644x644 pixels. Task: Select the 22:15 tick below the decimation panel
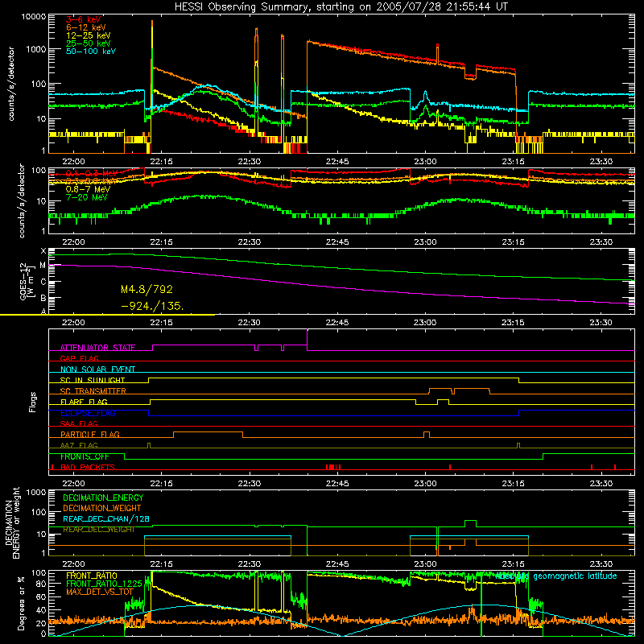tap(162, 564)
